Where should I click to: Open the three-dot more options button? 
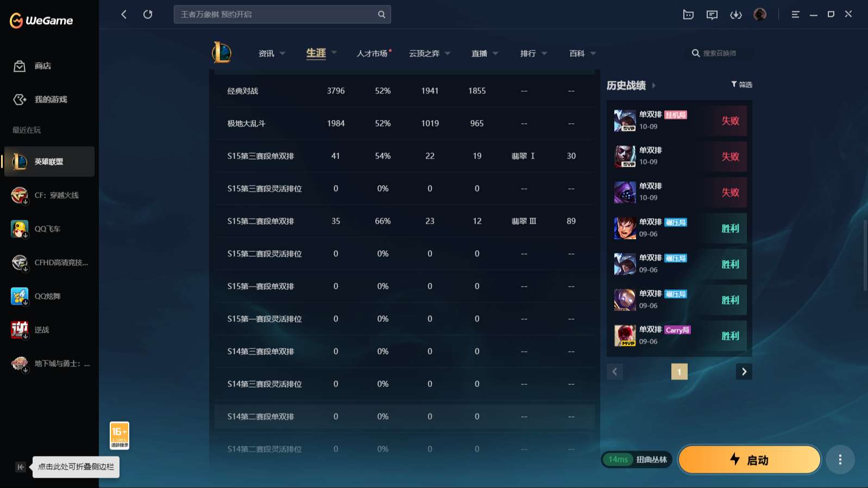840,460
